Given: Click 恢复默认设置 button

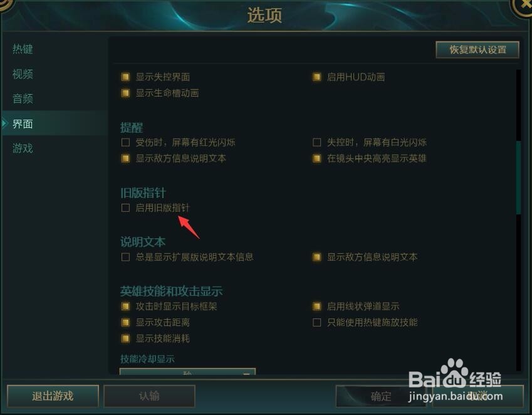Looking at the screenshot, I should (477, 50).
